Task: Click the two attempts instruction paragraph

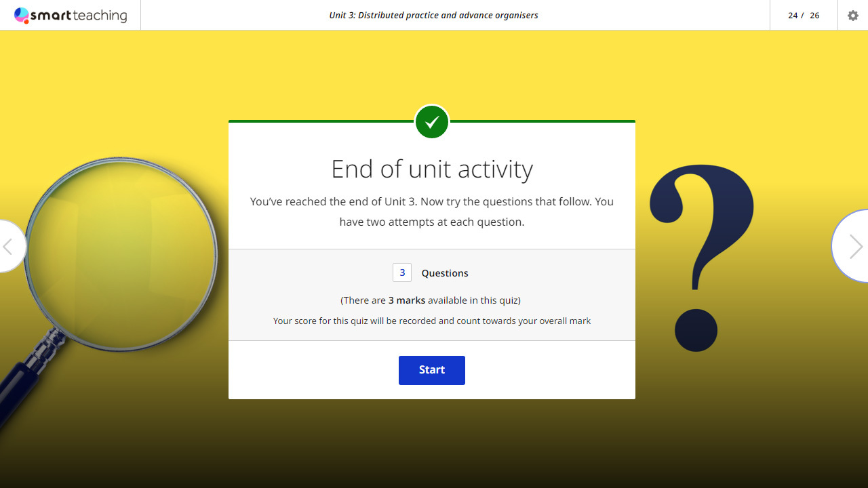Action: coord(432,211)
